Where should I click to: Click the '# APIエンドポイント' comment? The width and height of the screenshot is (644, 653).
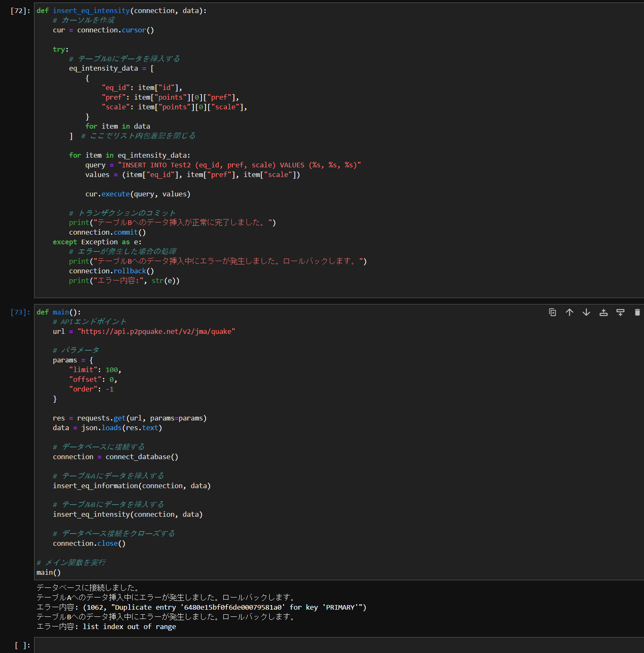pos(89,322)
